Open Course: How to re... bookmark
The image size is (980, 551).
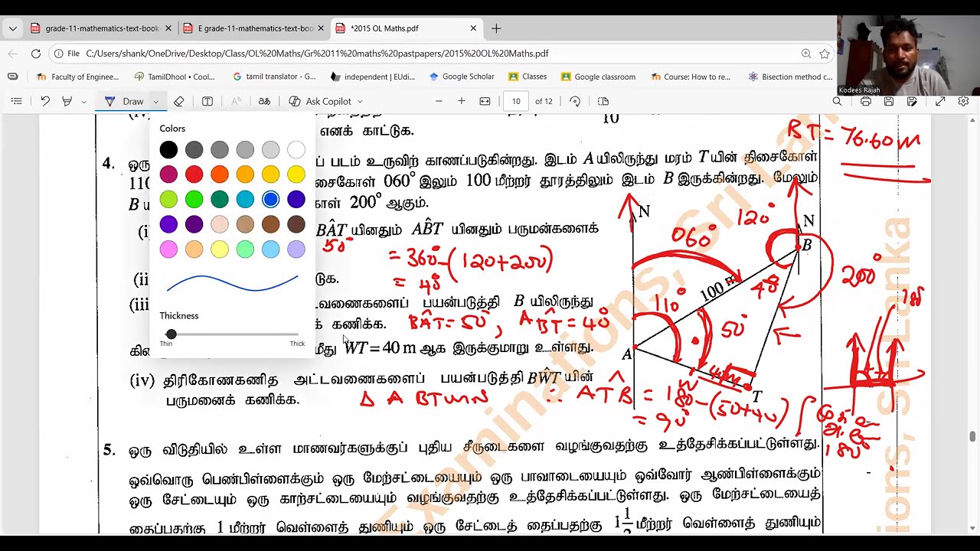(691, 77)
